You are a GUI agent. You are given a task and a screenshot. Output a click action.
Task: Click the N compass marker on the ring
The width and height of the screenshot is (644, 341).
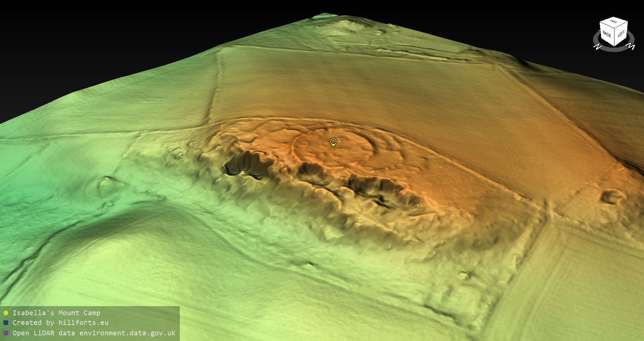[x=597, y=47]
